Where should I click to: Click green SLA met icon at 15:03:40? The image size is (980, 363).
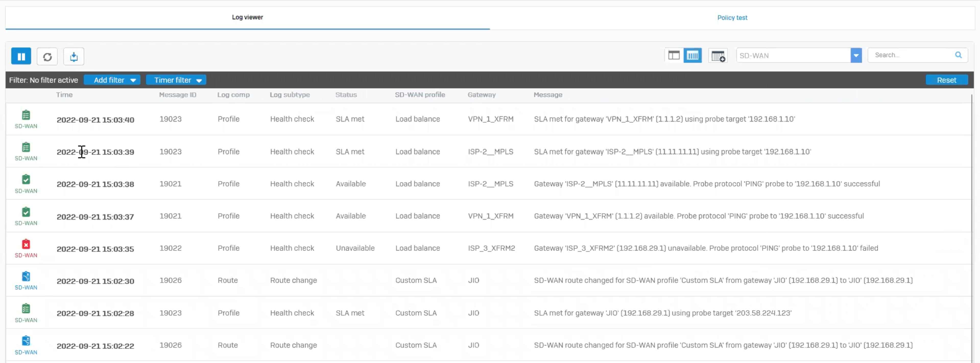[x=26, y=115]
